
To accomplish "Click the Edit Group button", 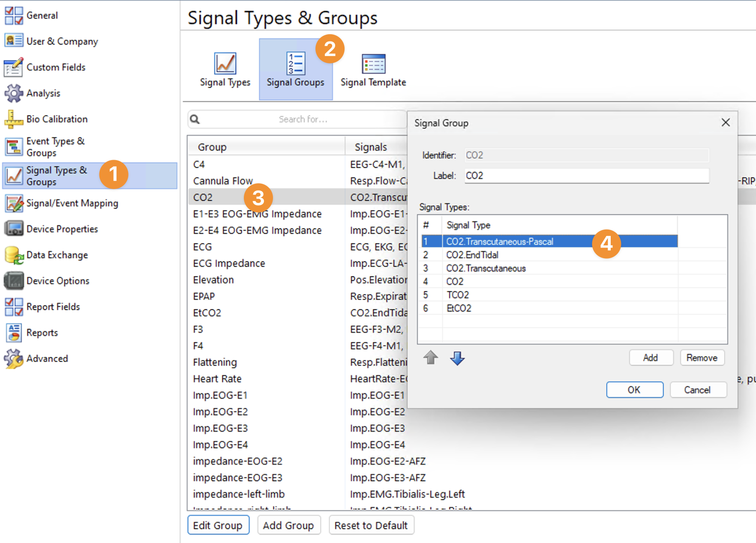I will (x=218, y=525).
